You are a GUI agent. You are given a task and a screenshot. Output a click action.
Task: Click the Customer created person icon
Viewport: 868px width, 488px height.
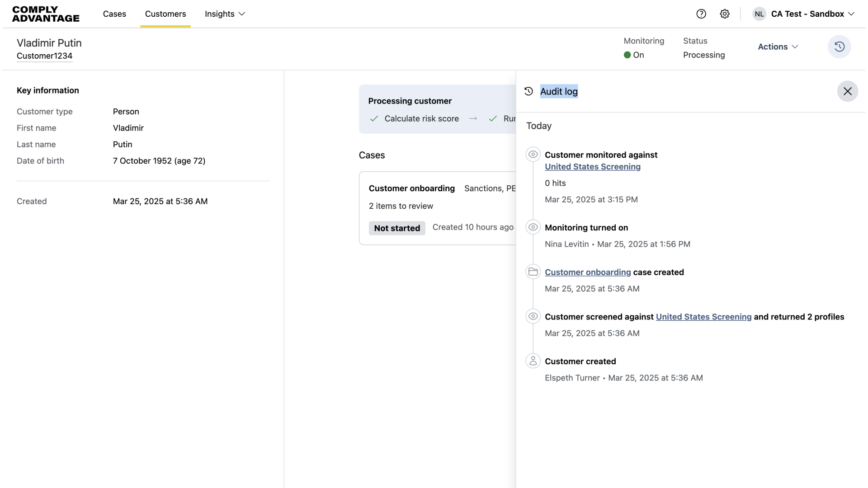(x=533, y=361)
